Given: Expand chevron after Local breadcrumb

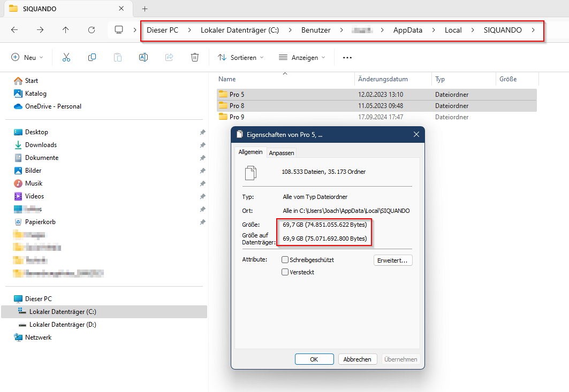Looking at the screenshot, I should pos(473,30).
